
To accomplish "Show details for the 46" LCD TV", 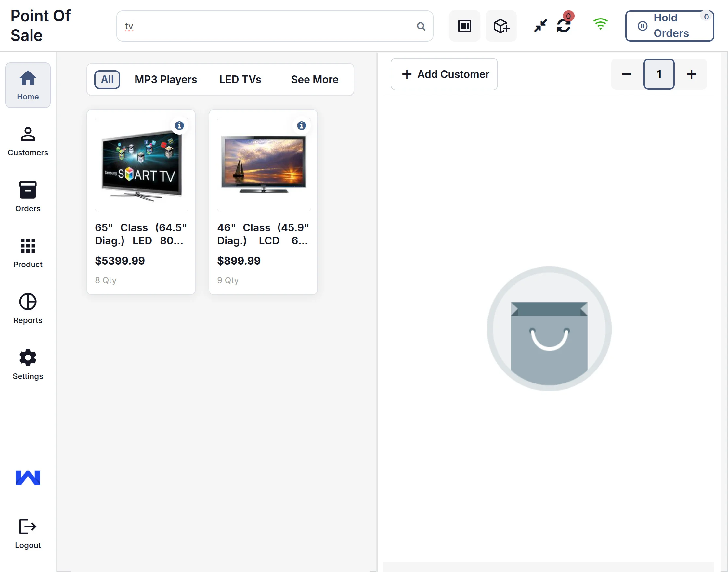I will click(x=301, y=125).
